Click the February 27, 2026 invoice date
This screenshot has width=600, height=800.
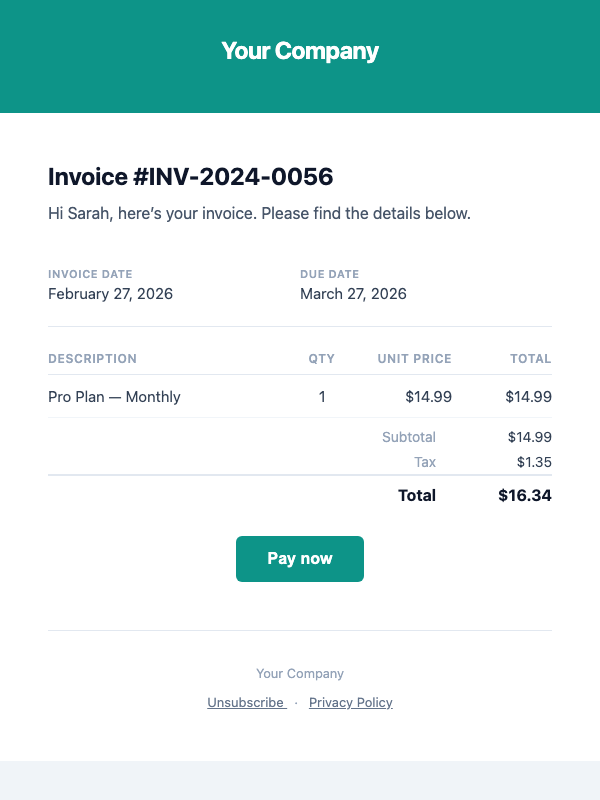pos(110,294)
